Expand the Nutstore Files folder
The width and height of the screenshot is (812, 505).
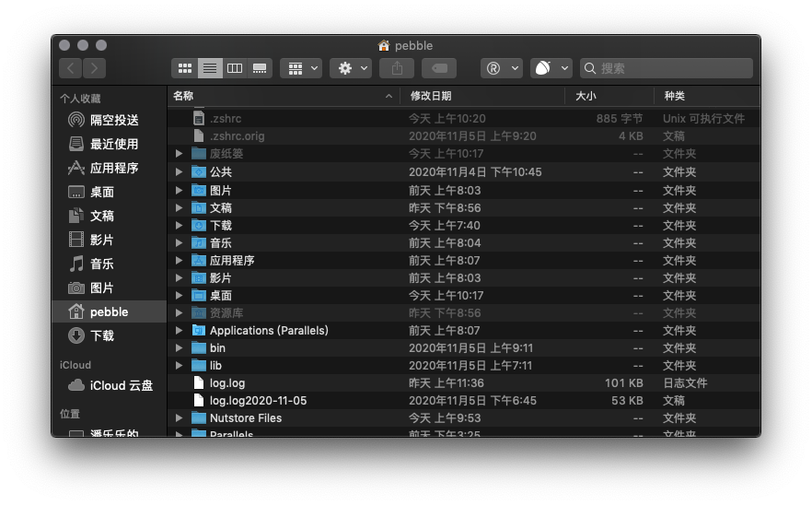[179, 417]
